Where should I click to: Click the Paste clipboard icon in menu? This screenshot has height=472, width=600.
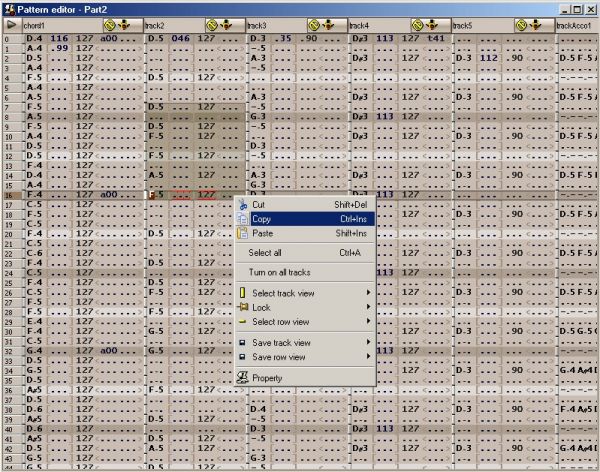pyautogui.click(x=242, y=233)
